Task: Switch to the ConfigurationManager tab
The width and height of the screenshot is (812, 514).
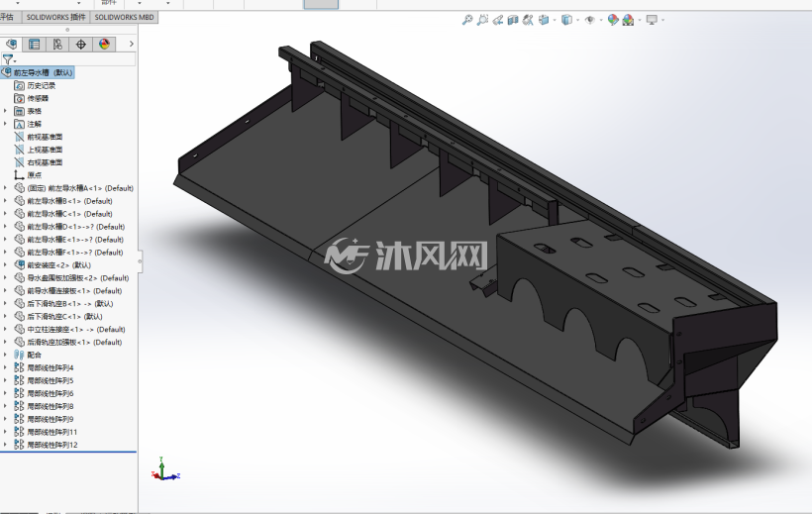Action: (57, 44)
